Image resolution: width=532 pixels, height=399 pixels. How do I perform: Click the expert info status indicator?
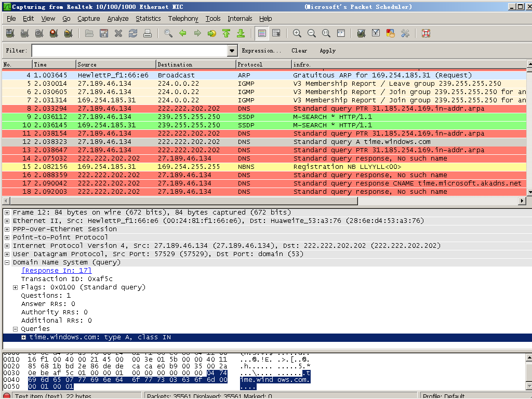pos(6,396)
